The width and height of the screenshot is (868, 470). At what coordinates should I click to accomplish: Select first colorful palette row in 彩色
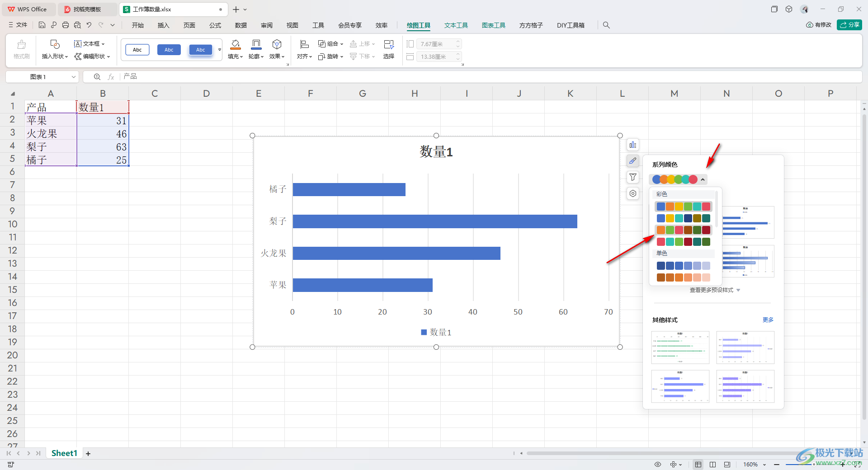pyautogui.click(x=684, y=207)
